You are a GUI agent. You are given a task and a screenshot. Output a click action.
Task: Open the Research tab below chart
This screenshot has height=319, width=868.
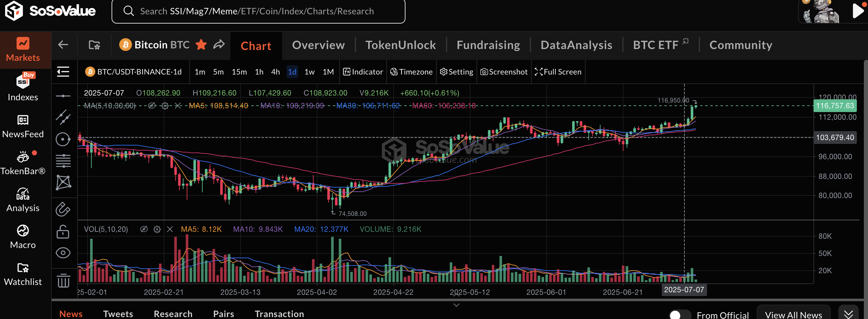click(x=173, y=314)
